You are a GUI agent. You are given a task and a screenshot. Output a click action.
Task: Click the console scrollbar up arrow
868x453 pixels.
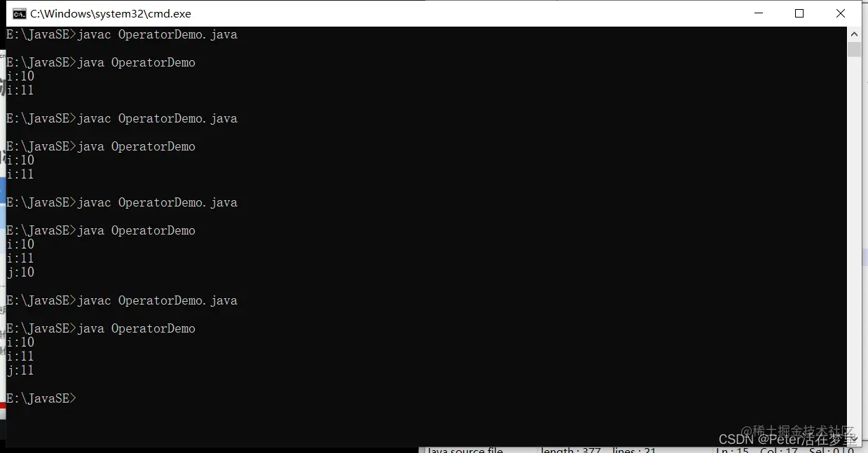[854, 34]
